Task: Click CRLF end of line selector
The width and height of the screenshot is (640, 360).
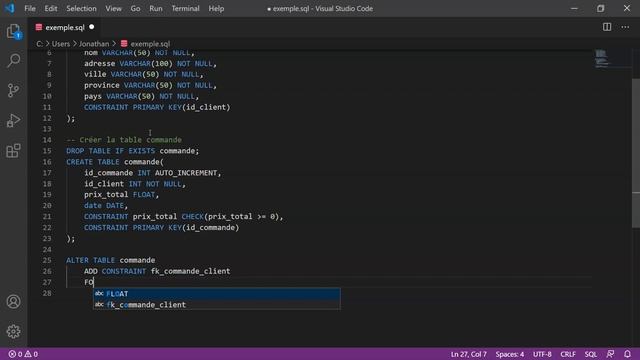Action: tap(568, 354)
